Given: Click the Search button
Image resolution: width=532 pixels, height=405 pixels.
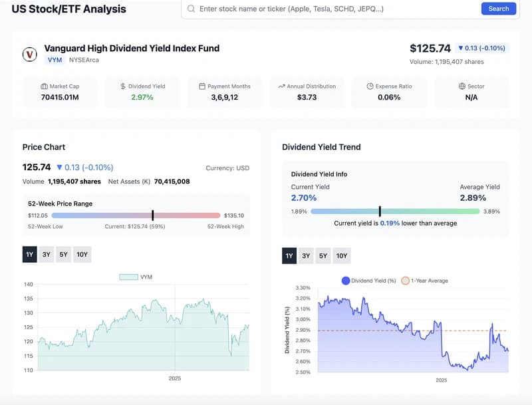Looking at the screenshot, I should coord(498,9).
